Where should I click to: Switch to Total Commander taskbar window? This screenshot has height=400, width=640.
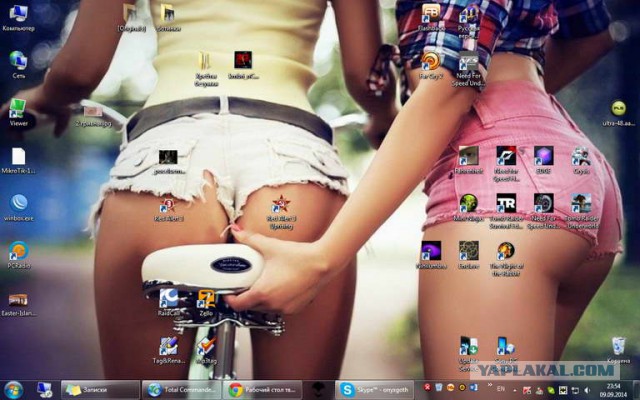pyautogui.click(x=182, y=390)
